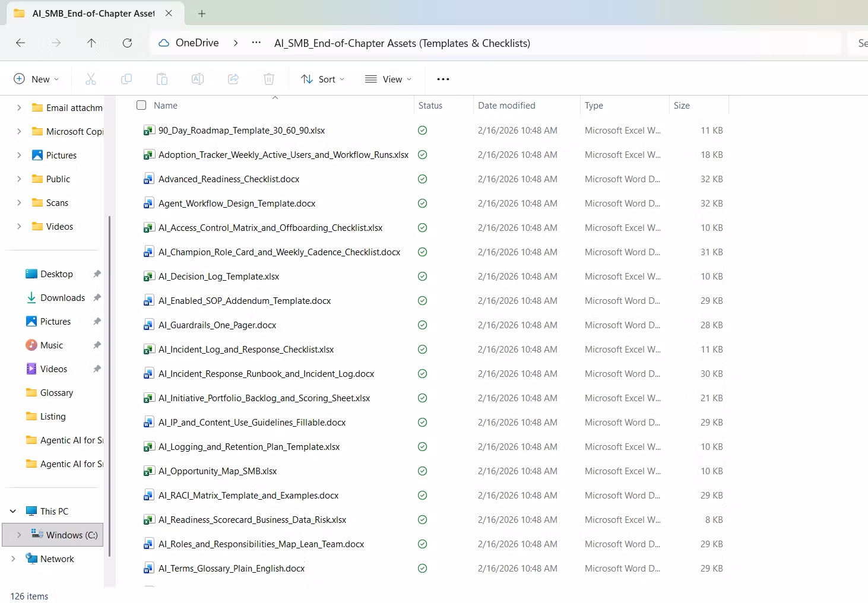This screenshot has height=603, width=868.
Task: Click the OneDrive cloud icon in address bar
Action: [163, 43]
